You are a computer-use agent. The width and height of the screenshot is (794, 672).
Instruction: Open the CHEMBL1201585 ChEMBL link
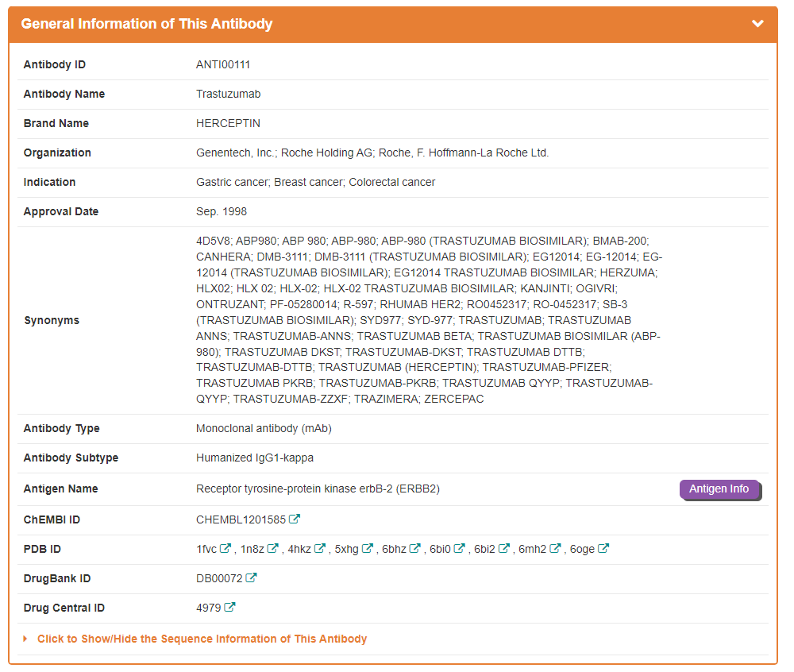point(241,519)
